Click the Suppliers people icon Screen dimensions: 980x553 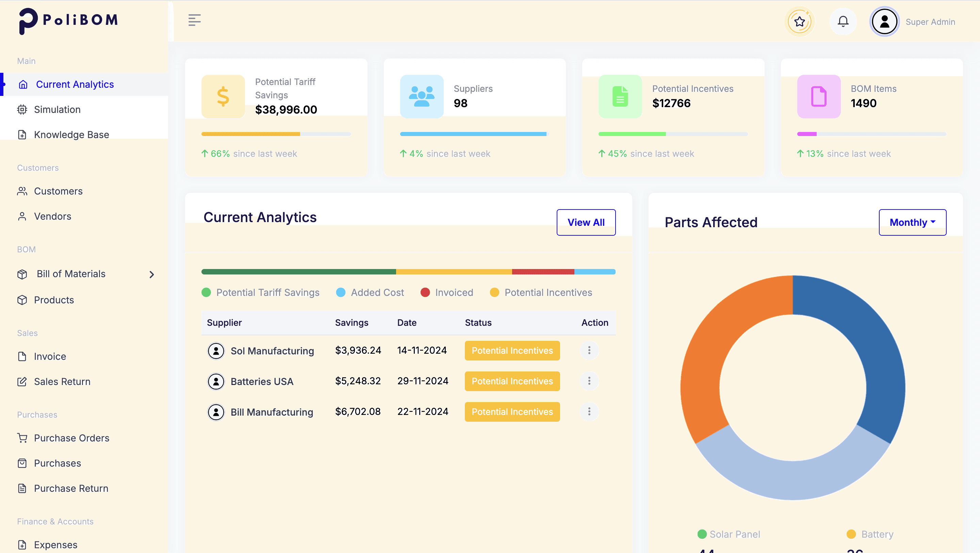pos(422,96)
